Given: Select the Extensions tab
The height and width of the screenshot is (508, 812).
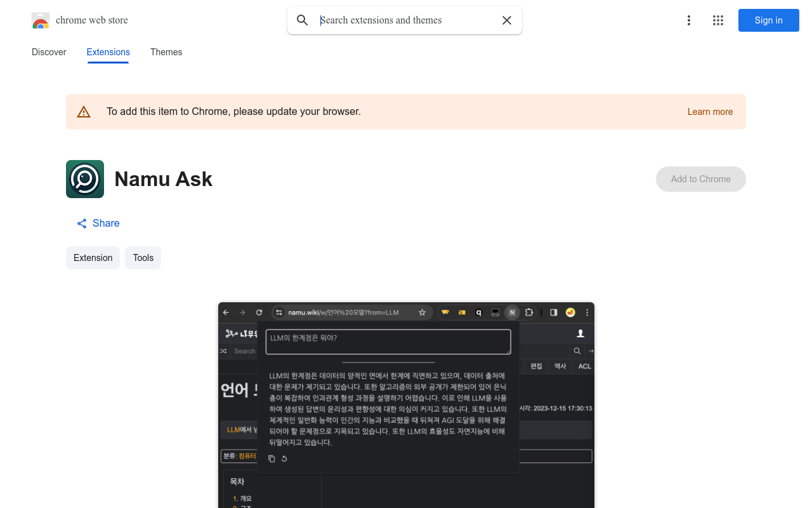Looking at the screenshot, I should 108,52.
